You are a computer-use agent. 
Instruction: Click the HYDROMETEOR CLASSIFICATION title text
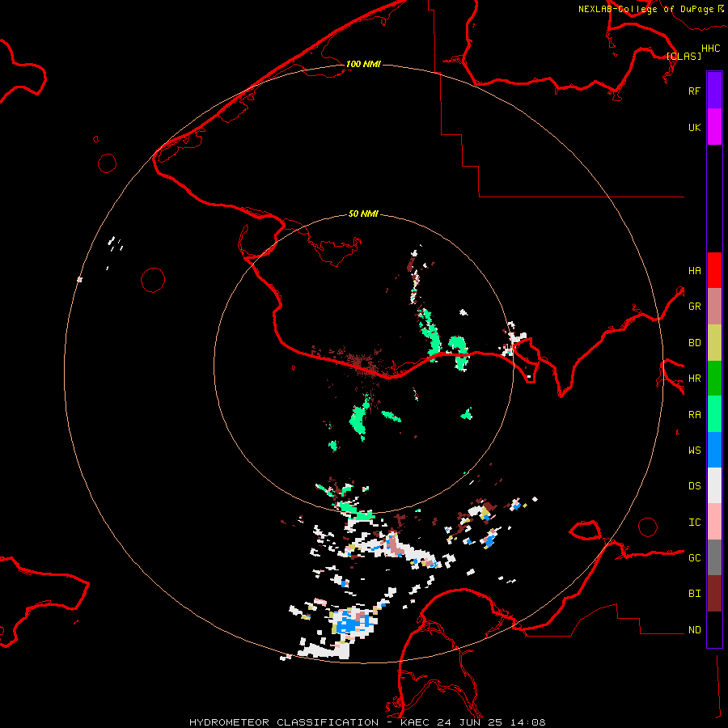[x=284, y=722]
